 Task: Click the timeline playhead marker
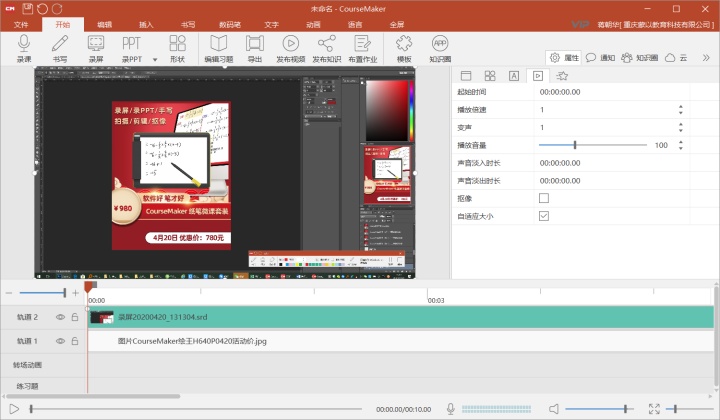pyautogui.click(x=88, y=287)
